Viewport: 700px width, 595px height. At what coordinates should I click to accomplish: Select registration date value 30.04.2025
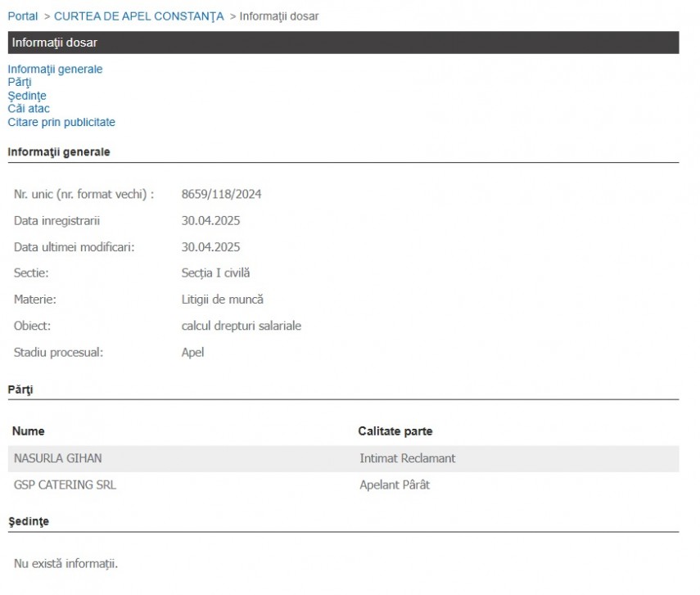(x=210, y=220)
